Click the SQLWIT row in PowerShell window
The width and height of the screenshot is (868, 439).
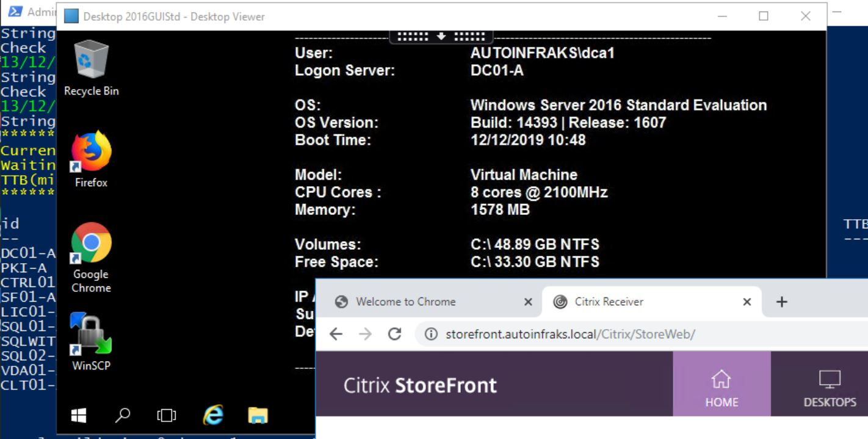click(28, 341)
